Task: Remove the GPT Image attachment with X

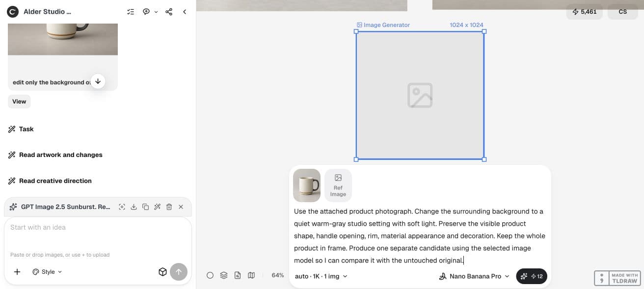Action: point(181,207)
